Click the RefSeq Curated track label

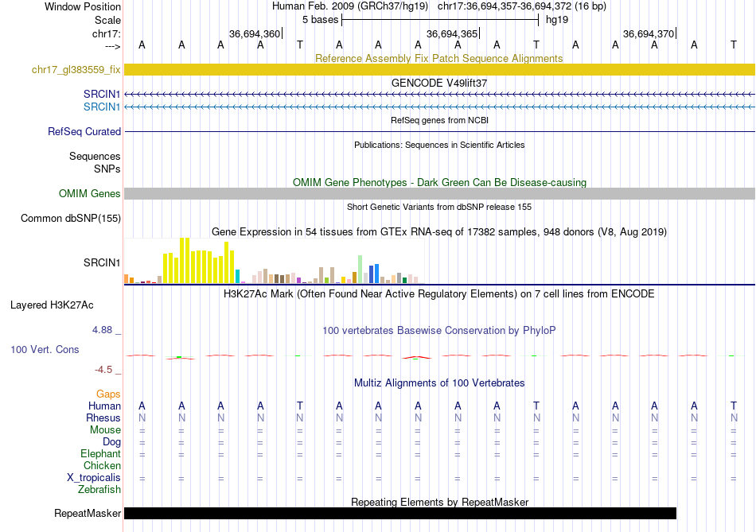84,131
